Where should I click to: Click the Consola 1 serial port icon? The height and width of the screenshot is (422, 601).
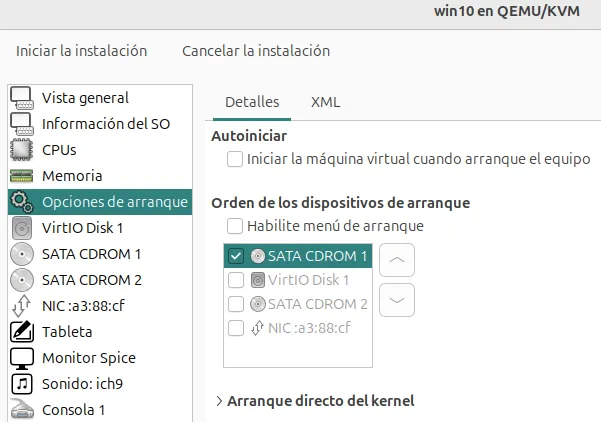(x=22, y=409)
